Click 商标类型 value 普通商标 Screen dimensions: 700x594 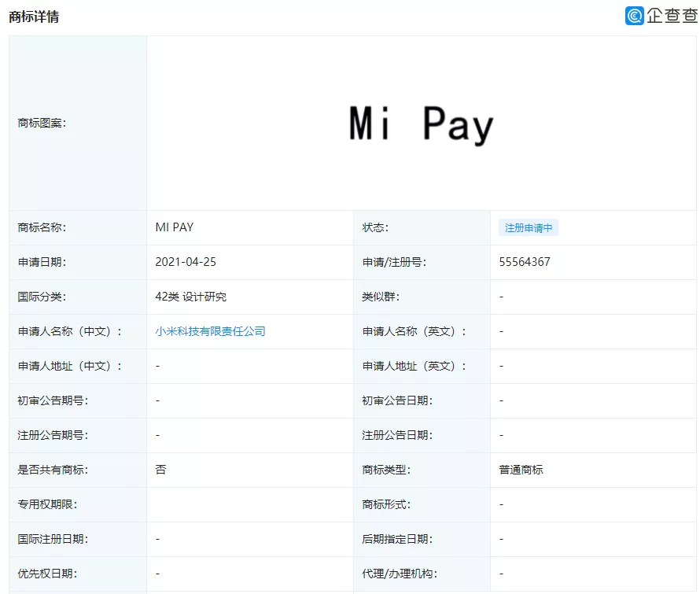point(518,470)
